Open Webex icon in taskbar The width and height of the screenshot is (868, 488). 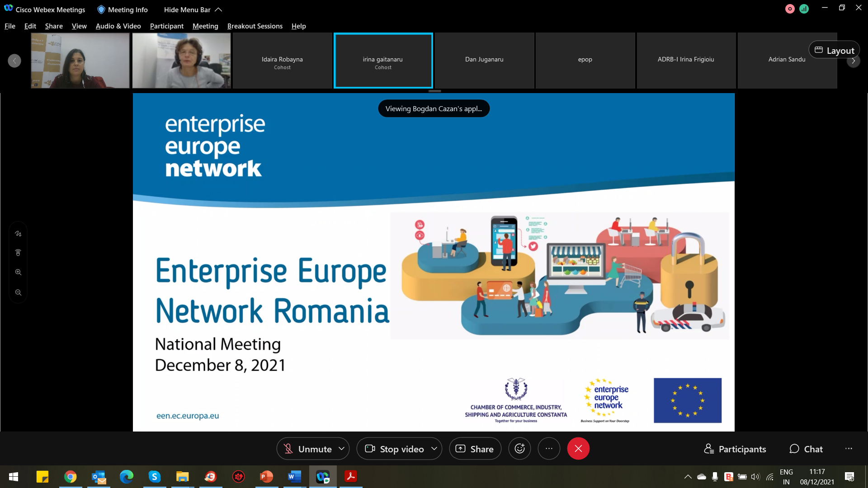[323, 477]
